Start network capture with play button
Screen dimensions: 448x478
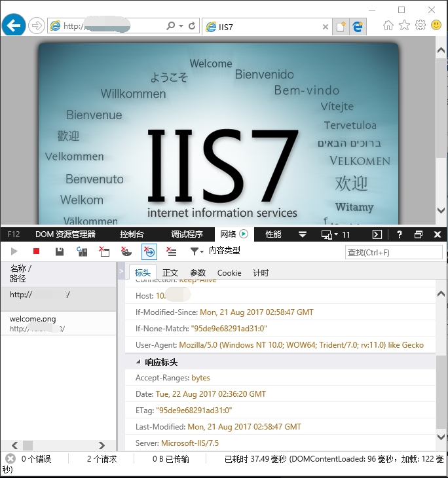point(14,251)
